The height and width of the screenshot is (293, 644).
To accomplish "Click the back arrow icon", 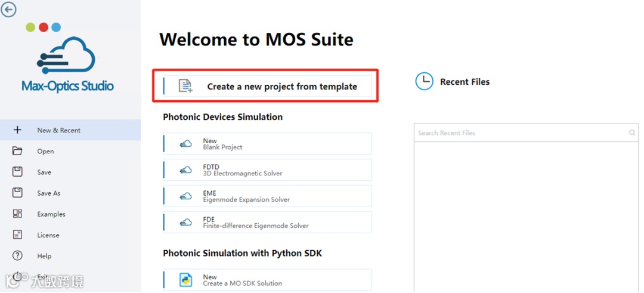I will pyautogui.click(x=8, y=10).
